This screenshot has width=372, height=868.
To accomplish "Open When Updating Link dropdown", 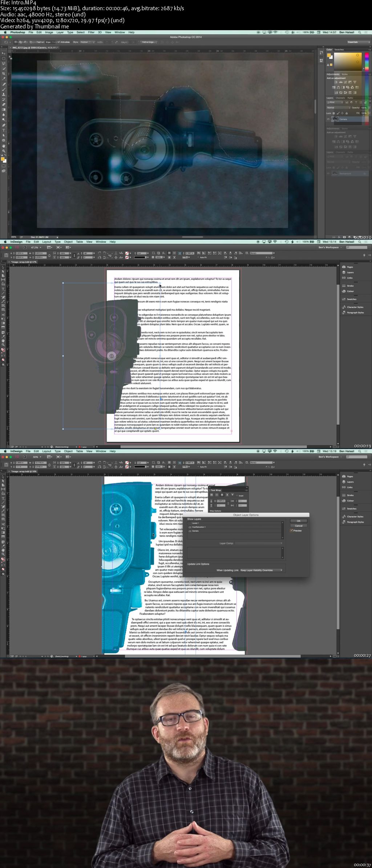I will 261,570.
